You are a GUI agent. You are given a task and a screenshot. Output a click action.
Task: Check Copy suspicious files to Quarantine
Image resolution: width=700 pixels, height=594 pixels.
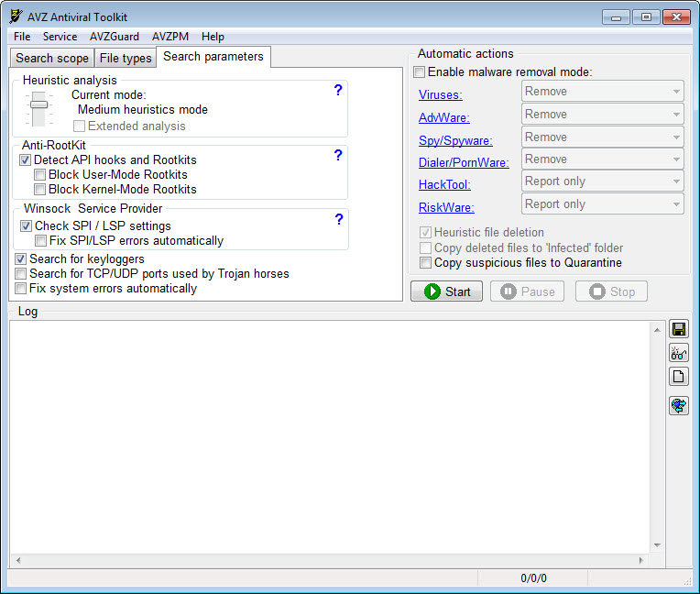click(x=425, y=262)
